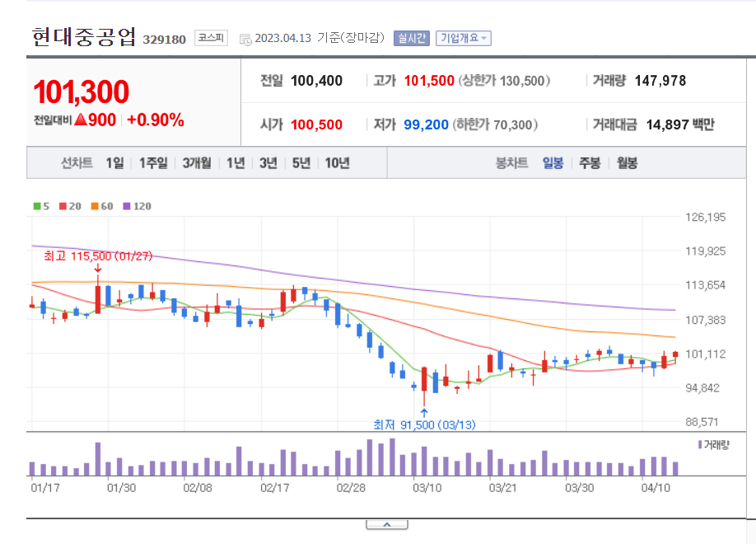Screen dimensions: 756x544
Task: Click the 01/17 date label on the axis
Action: [45, 488]
